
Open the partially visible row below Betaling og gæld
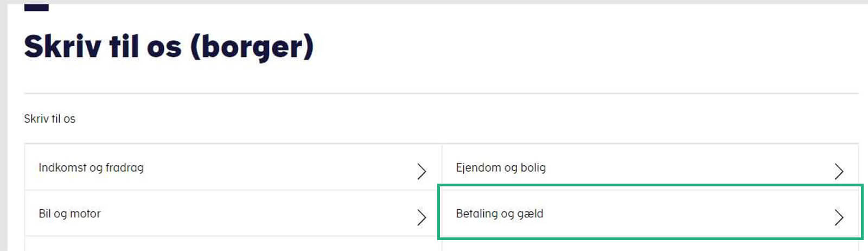650,244
